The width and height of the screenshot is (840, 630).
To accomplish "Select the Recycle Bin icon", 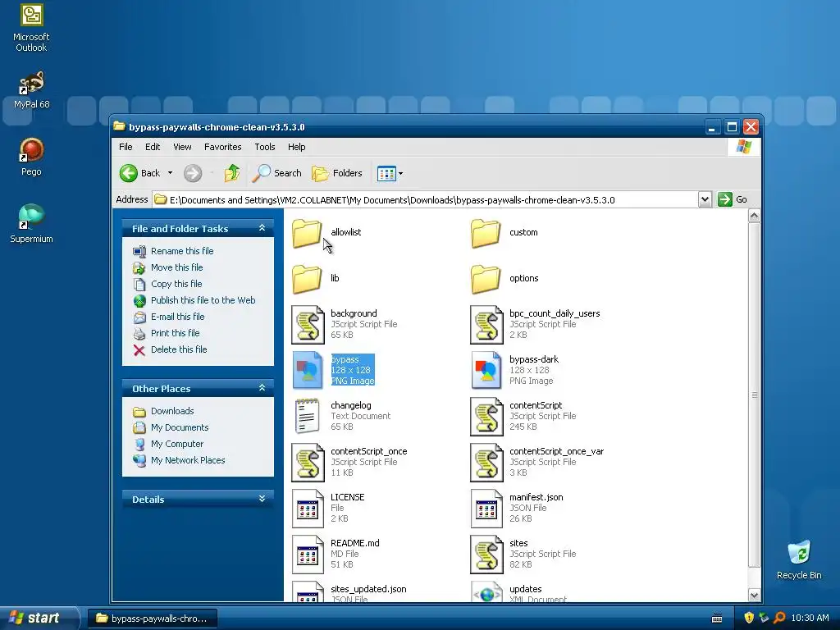I will coord(799,560).
